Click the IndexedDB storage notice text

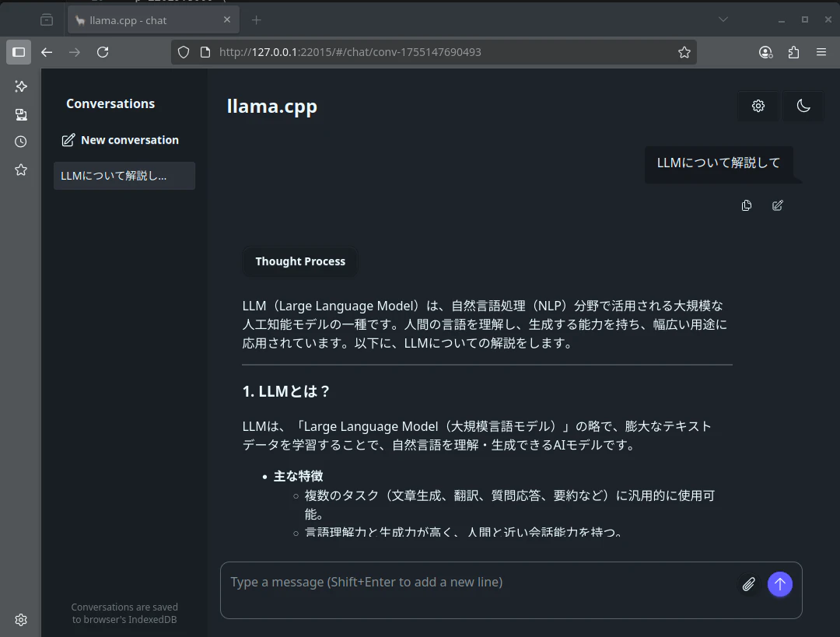[x=124, y=614]
